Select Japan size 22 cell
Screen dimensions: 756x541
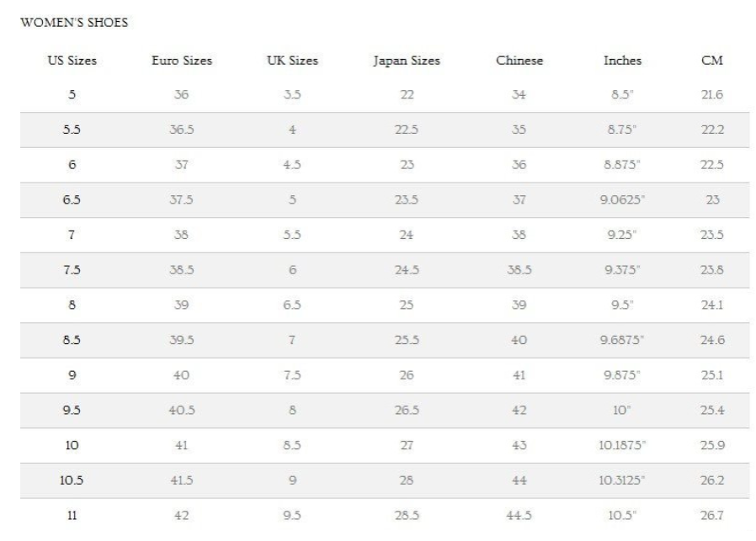coord(407,96)
